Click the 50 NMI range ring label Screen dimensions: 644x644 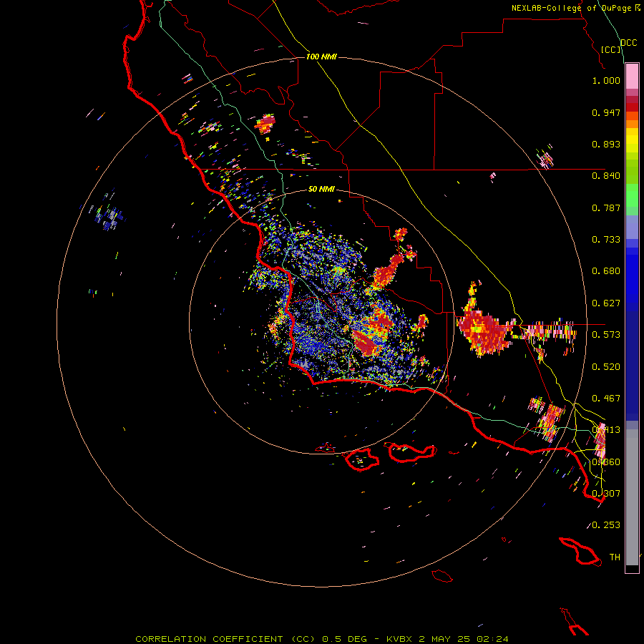(321, 189)
